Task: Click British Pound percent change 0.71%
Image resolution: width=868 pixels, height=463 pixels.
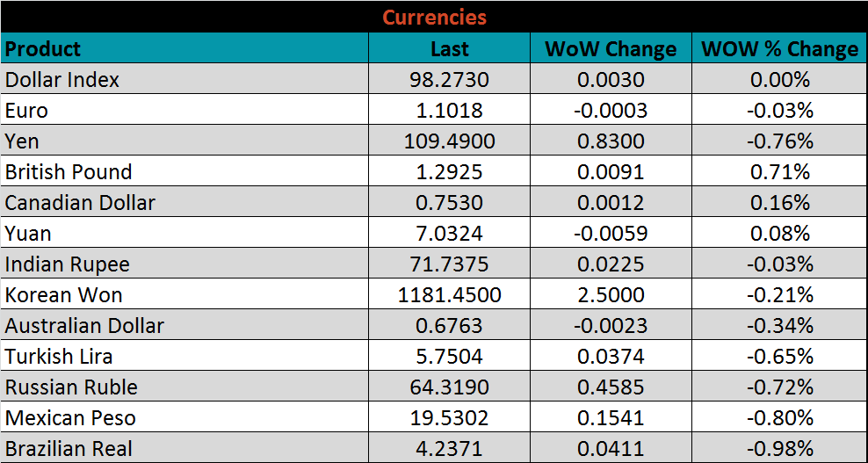Action: 779,172
